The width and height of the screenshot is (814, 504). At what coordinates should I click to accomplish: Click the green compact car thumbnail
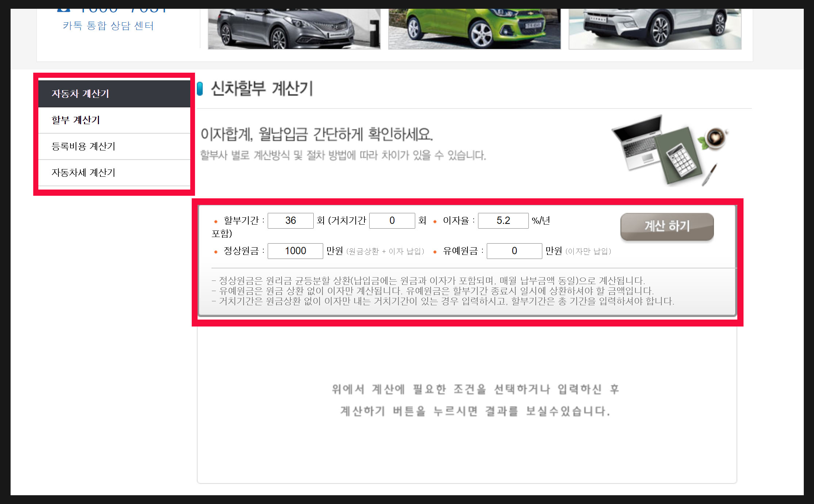474,28
